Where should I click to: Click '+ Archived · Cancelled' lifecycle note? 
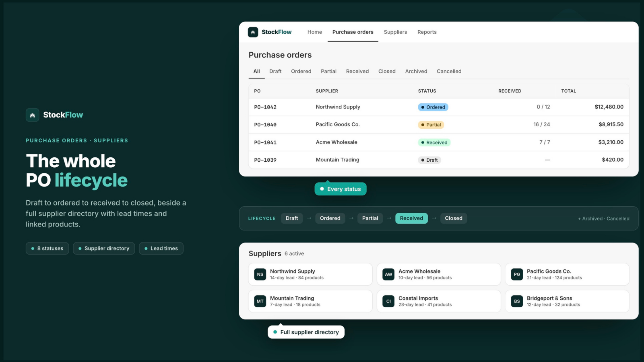point(603,219)
